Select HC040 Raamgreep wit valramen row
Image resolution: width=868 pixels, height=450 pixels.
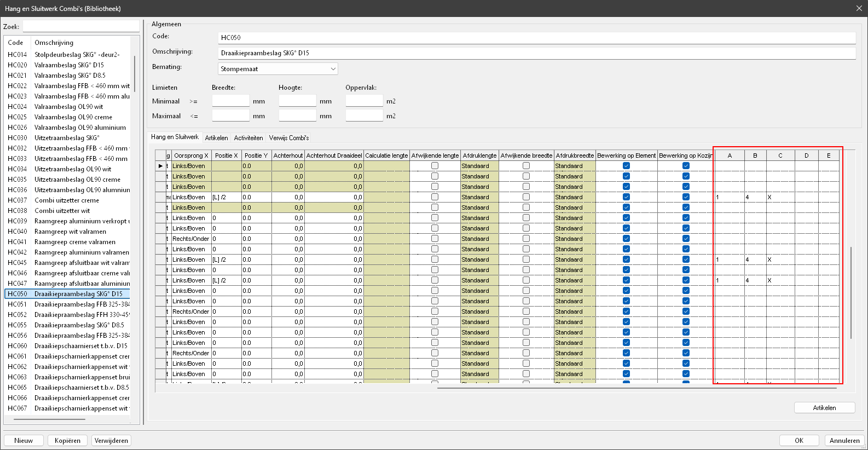[68, 232]
